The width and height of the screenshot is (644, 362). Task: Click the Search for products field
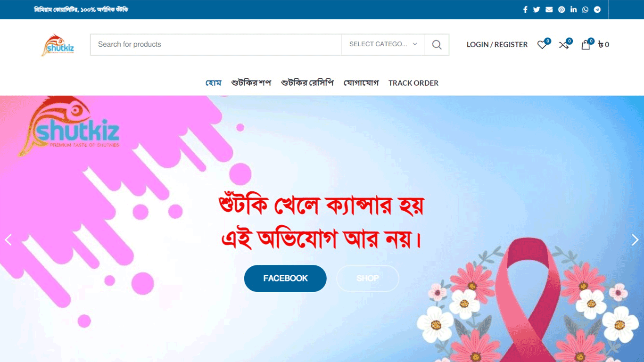[216, 44]
